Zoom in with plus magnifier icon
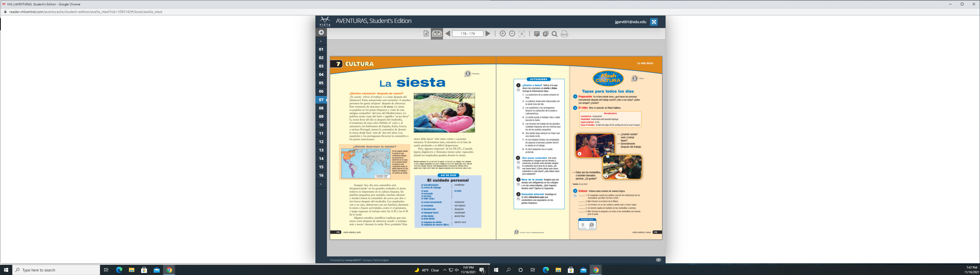The height and width of the screenshot is (275, 980). pyautogui.click(x=503, y=34)
